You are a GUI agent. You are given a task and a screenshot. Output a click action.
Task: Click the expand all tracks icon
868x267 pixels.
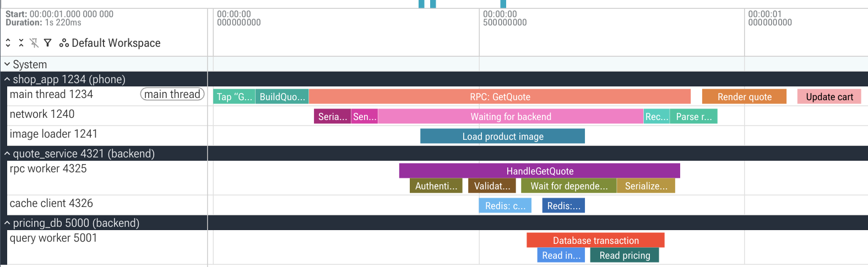(x=8, y=42)
